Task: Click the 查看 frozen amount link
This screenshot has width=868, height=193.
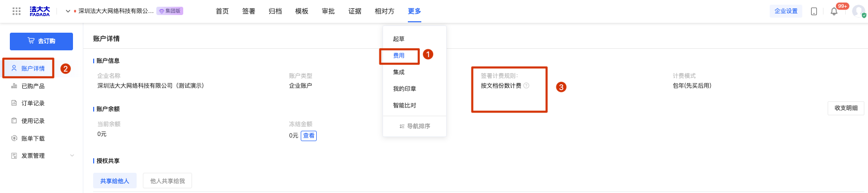Action: (x=308, y=135)
